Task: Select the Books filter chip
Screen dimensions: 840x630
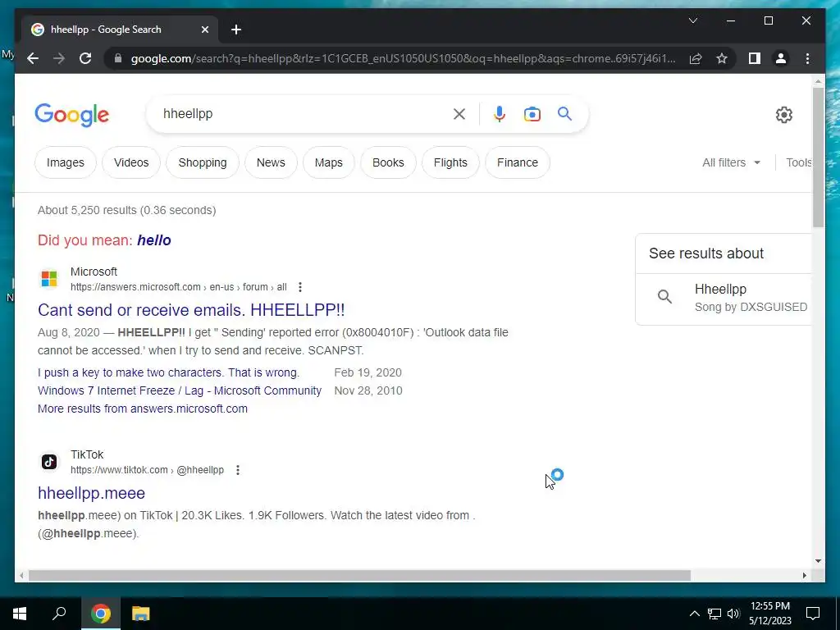Action: 388,162
